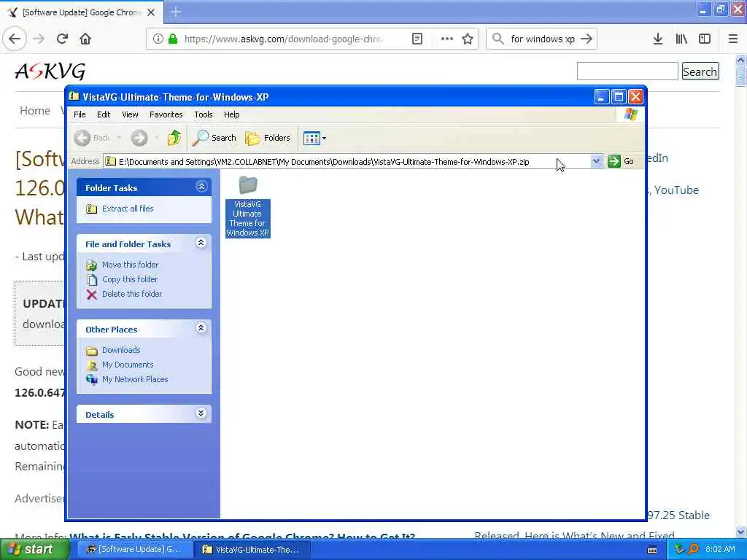Go to My Documents in Other Places
Viewport: 747px width, 560px height.
coord(128,365)
